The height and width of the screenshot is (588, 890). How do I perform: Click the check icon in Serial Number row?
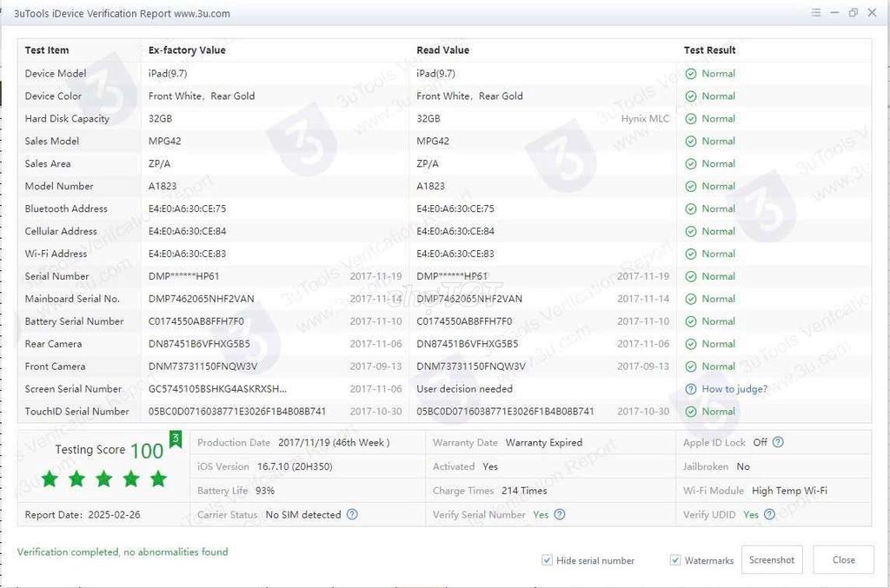click(691, 277)
